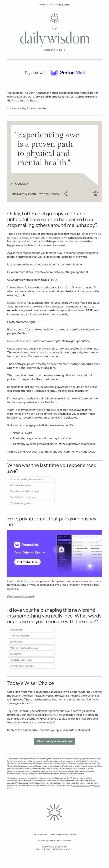
Task: Click the eye sun logo at top
Action: click(x=54, y=18)
